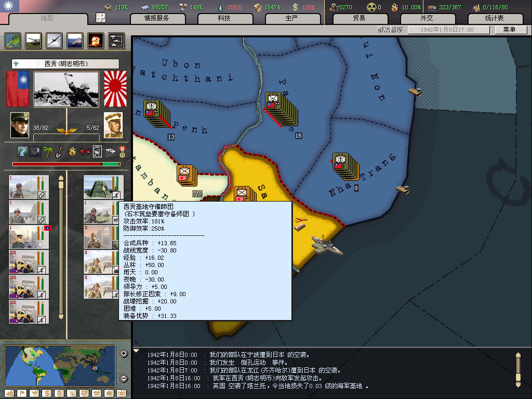Select the 13-division army stack at Penh

[156, 114]
